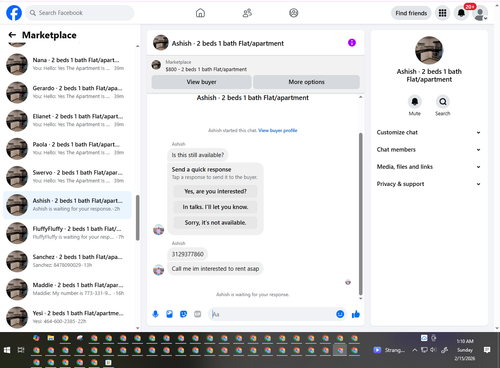The height and width of the screenshot is (368, 500).
Task: Open Elianet's chat in the list
Action: point(67,120)
